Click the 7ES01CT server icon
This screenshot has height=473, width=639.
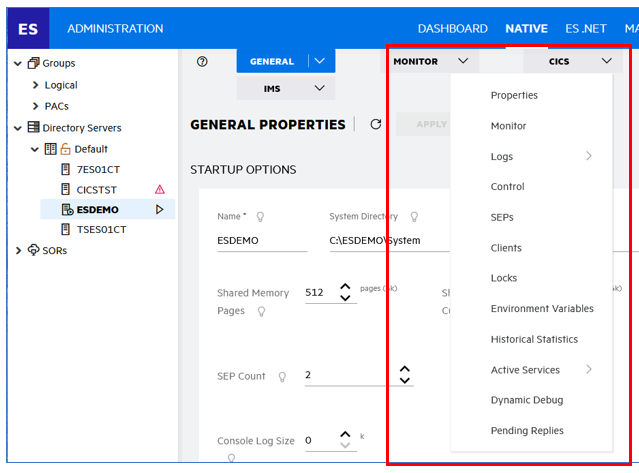65,169
